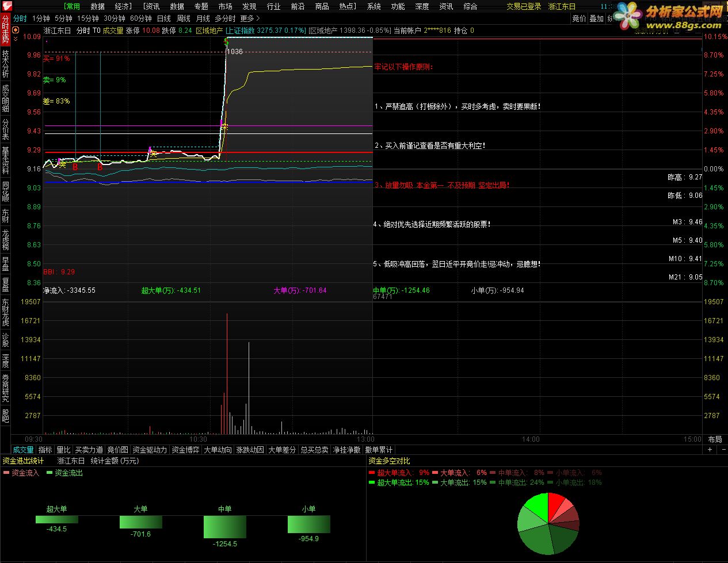Open the 常用 menu
The width and height of the screenshot is (728, 563).
click(73, 6)
